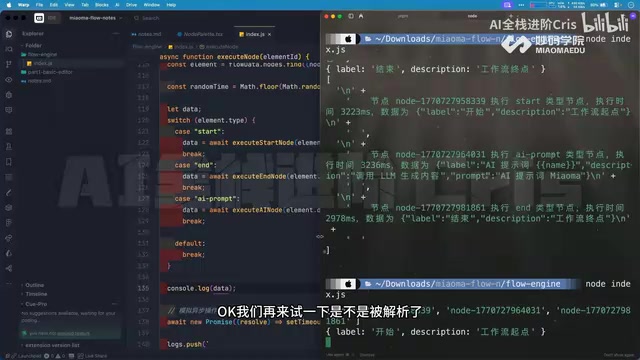This screenshot has height=360, width=640.
Task: Click the 'let data;' code line
Action: (x=184, y=109)
